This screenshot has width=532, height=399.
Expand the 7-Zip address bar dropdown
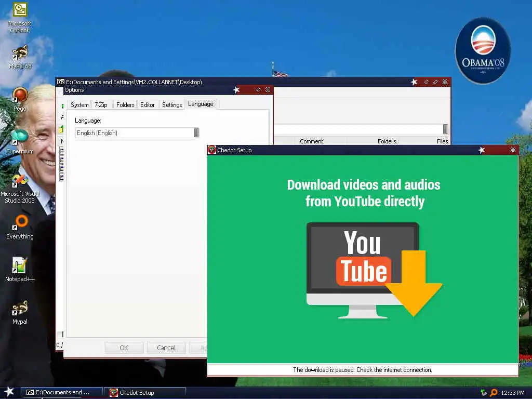point(445,129)
